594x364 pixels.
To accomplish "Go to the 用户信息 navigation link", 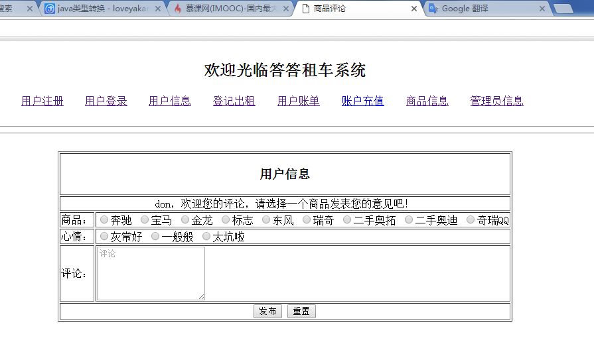I will click(170, 101).
